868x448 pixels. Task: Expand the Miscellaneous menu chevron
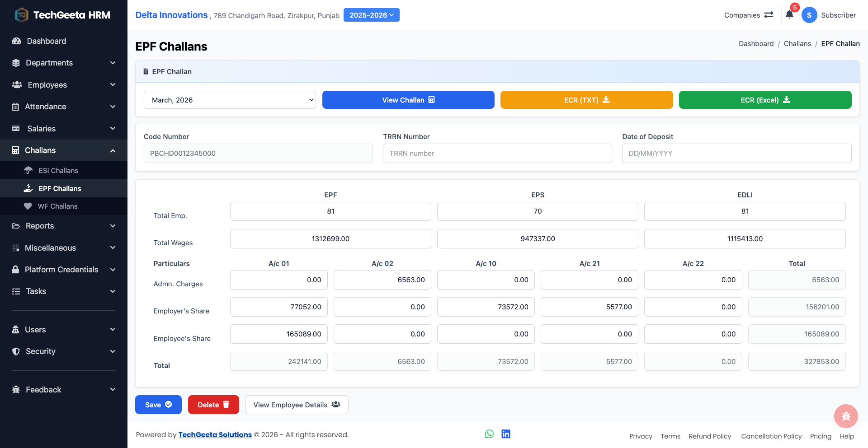pyautogui.click(x=113, y=247)
